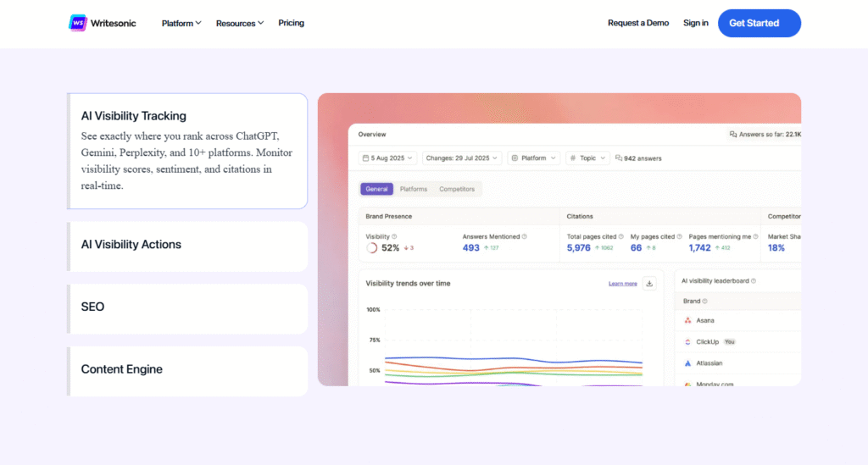Click the Citations section header
Viewport: 868px width, 465px height.
point(580,216)
